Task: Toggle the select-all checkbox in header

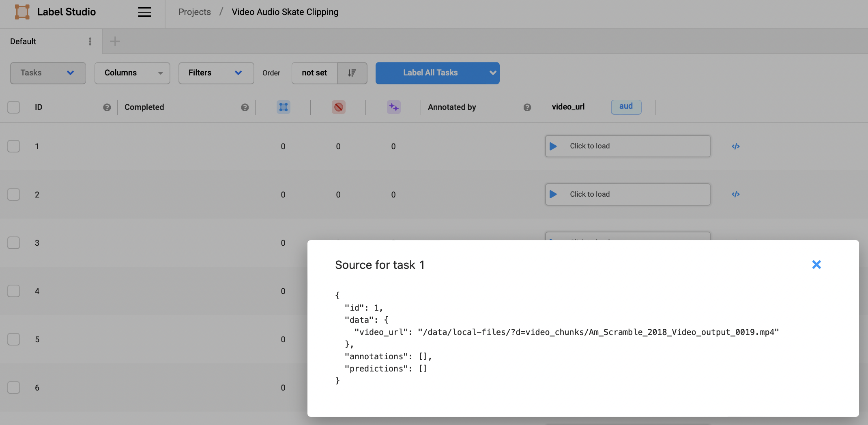Action: [14, 107]
